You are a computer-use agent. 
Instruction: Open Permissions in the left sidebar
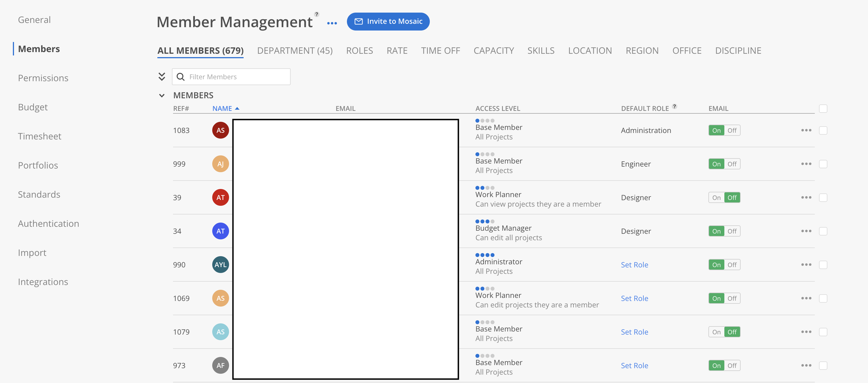click(43, 78)
